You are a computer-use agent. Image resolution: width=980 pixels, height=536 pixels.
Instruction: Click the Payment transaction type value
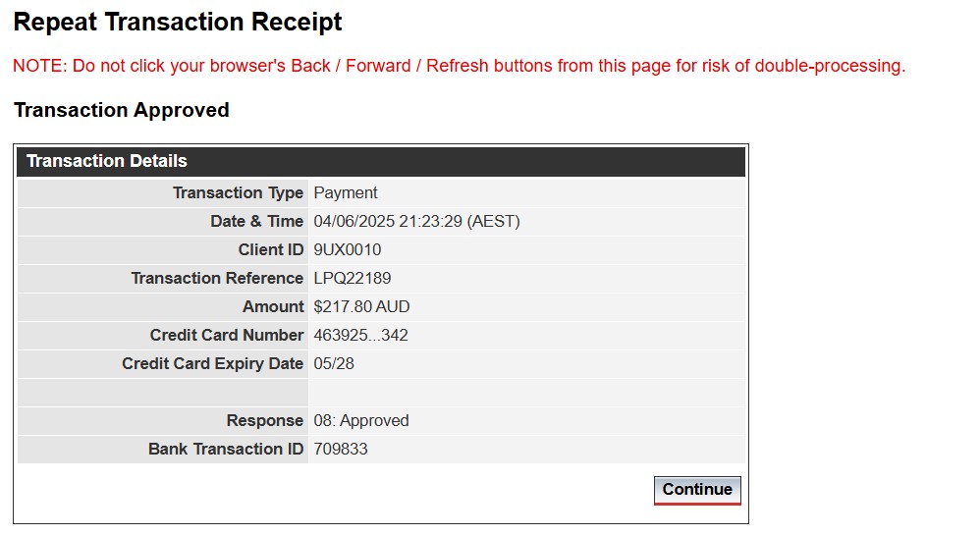[x=345, y=193]
